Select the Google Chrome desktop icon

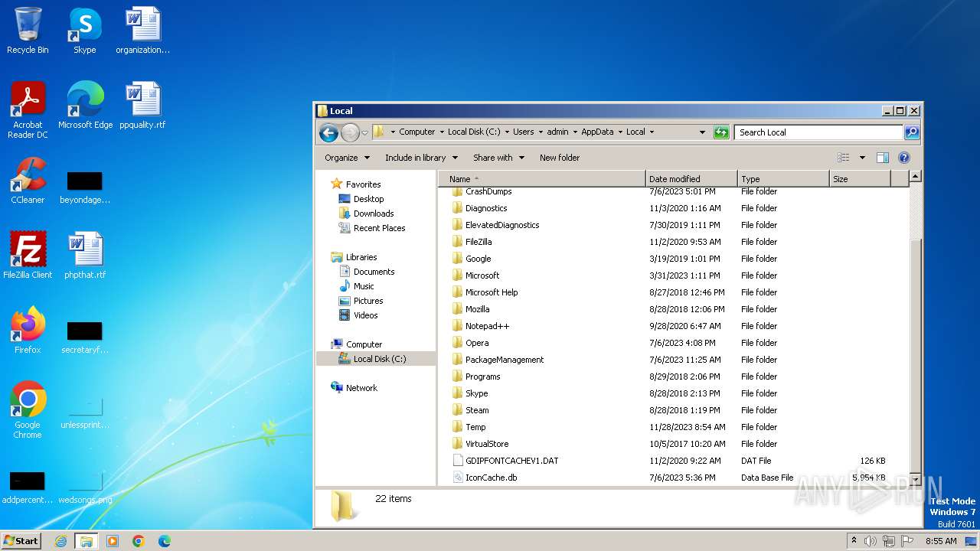point(28,410)
